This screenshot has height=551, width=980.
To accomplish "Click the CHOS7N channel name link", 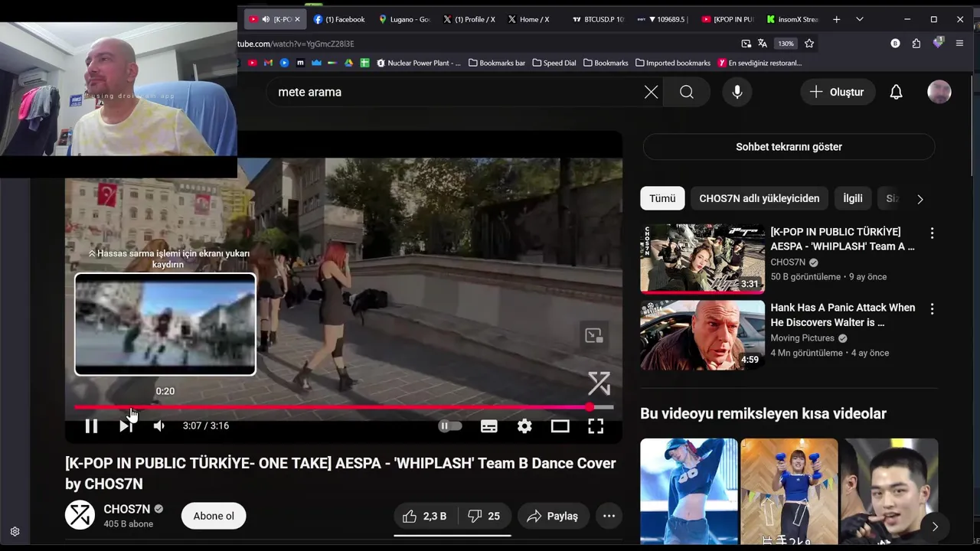I will coord(126,509).
